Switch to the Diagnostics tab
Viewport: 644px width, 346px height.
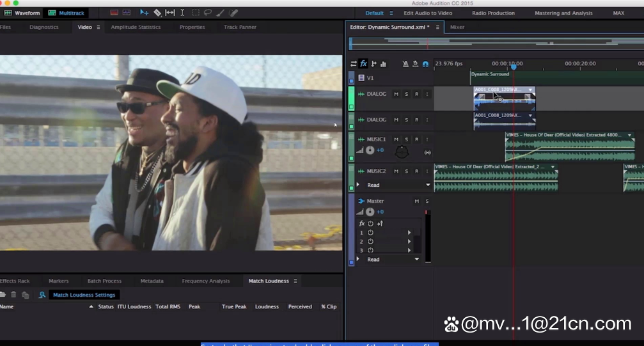click(x=44, y=27)
